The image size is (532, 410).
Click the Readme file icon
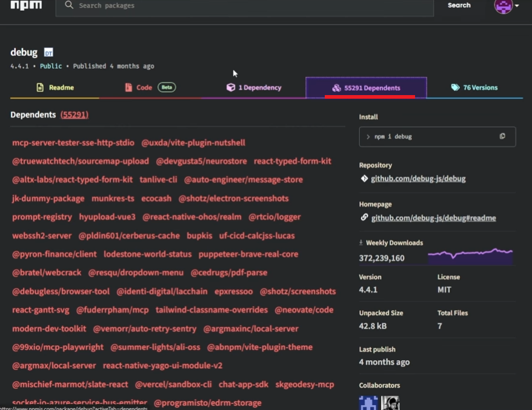(40, 87)
